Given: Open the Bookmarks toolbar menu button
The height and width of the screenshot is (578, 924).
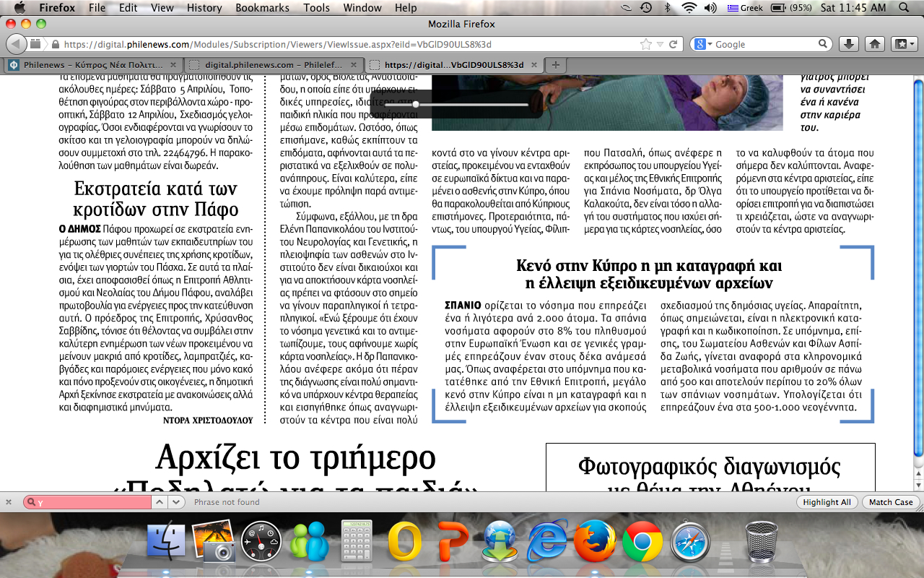Looking at the screenshot, I should [903, 44].
